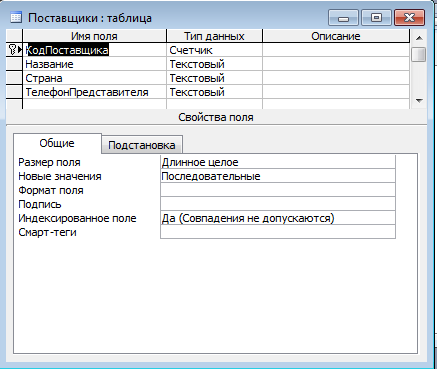
Task: Open the Текстовый data type for Страна
Action: 214,78
